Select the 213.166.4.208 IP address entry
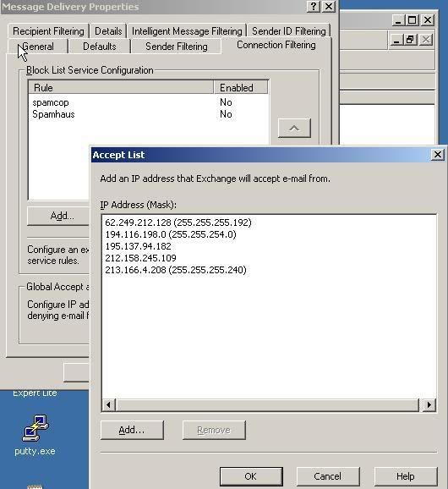448x489 pixels. point(176,270)
